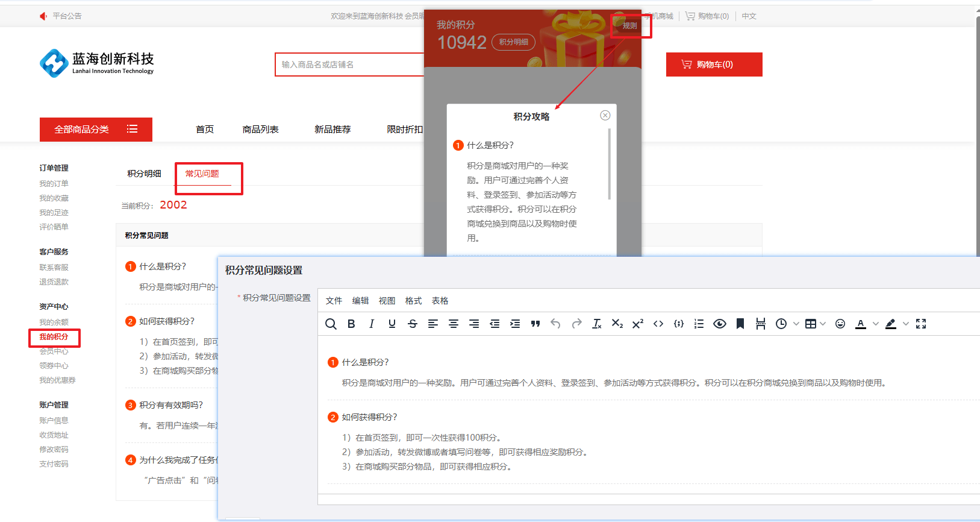Align text left in editor
This screenshot has height=522, width=980.
(x=433, y=324)
